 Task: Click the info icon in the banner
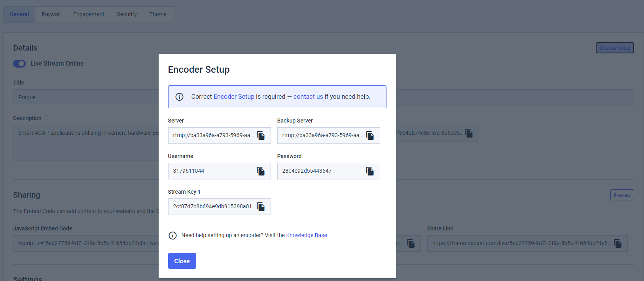[x=179, y=97]
